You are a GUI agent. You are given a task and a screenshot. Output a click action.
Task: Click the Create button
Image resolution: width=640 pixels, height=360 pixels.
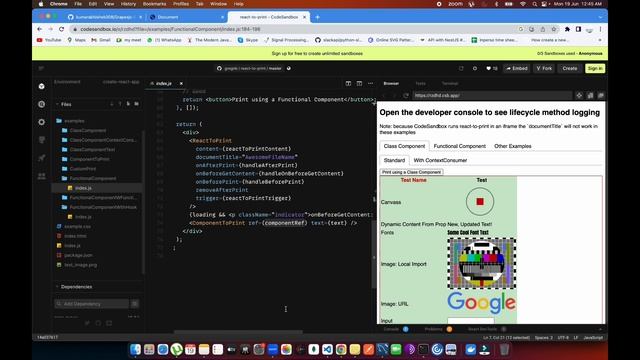click(x=570, y=69)
